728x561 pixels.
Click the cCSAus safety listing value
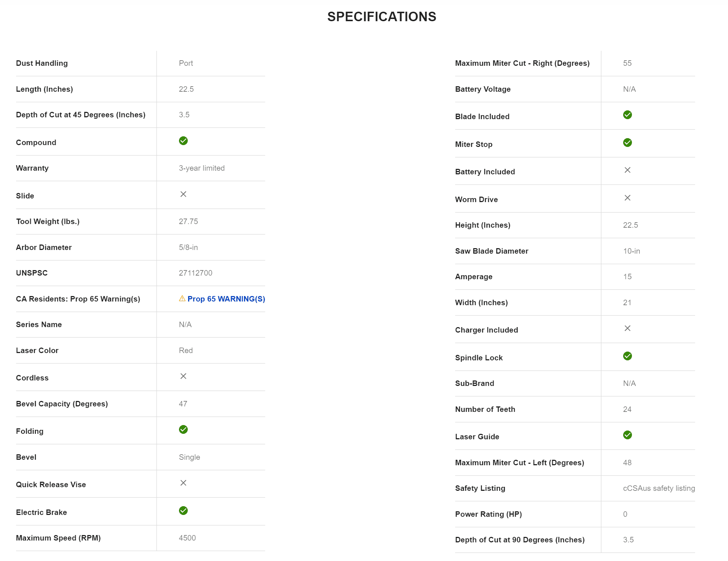659,488
